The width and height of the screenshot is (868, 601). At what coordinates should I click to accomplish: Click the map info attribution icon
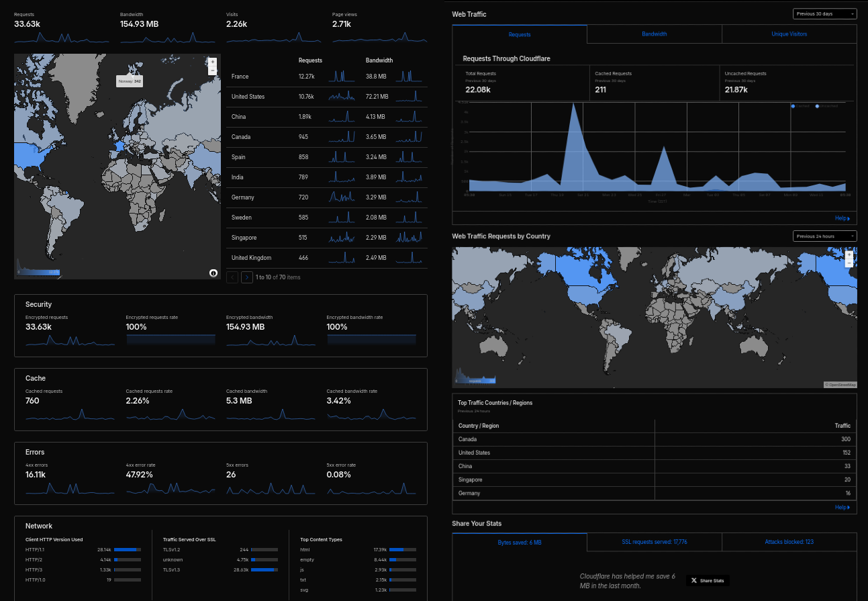coord(213,273)
